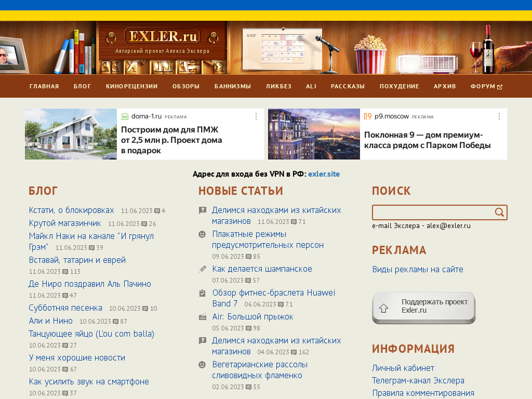The width and height of the screenshot is (532, 399).
Task: Open ОБЗОРЫ menu item
Action: pos(186,87)
